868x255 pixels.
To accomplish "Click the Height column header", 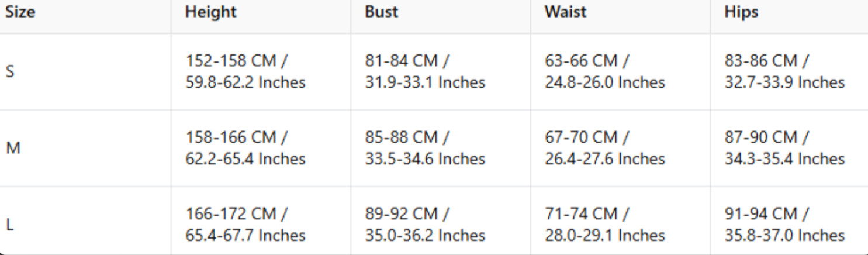I will [210, 12].
